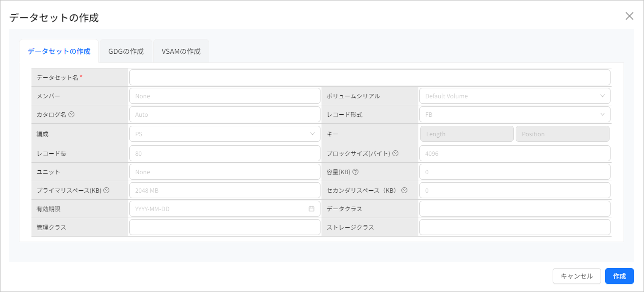Click the メンバー input field

[225, 95]
